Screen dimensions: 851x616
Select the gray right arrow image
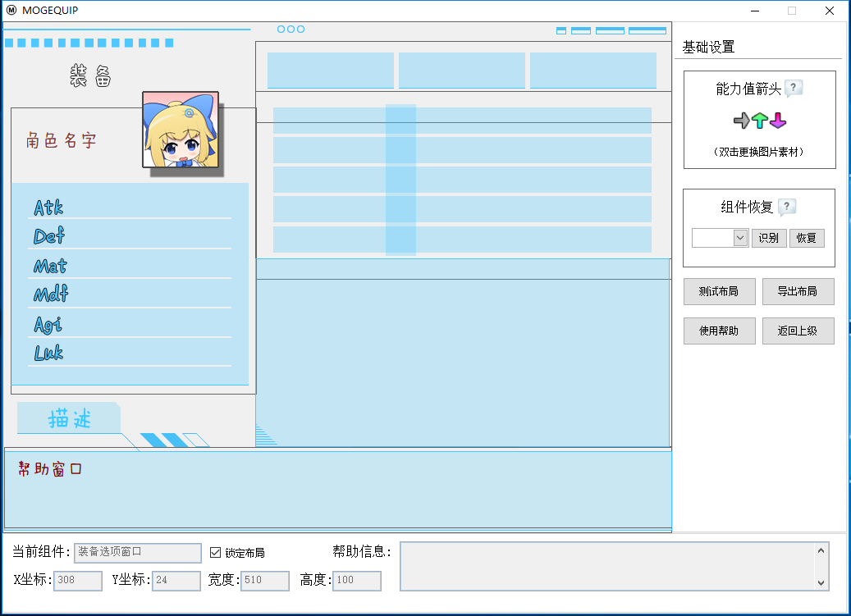[x=741, y=121]
